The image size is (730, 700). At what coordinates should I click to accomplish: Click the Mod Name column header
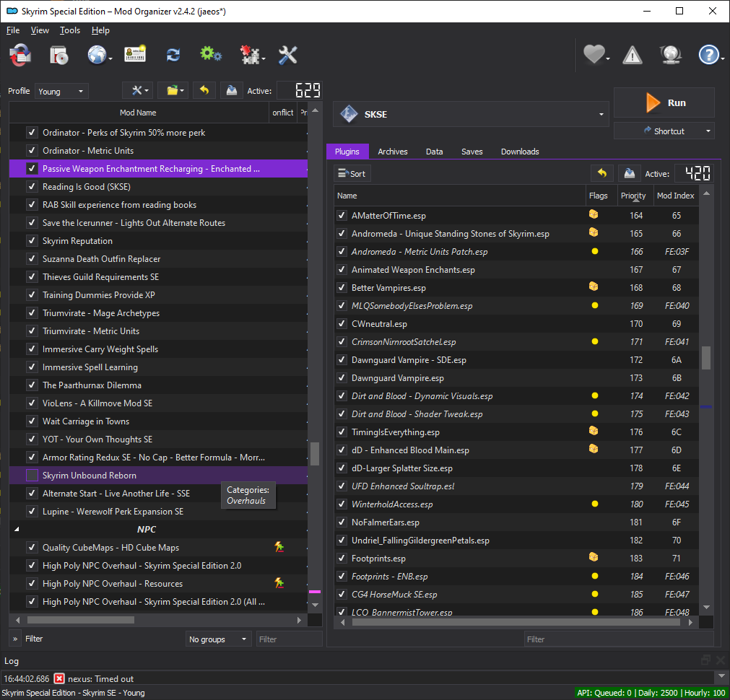click(138, 113)
